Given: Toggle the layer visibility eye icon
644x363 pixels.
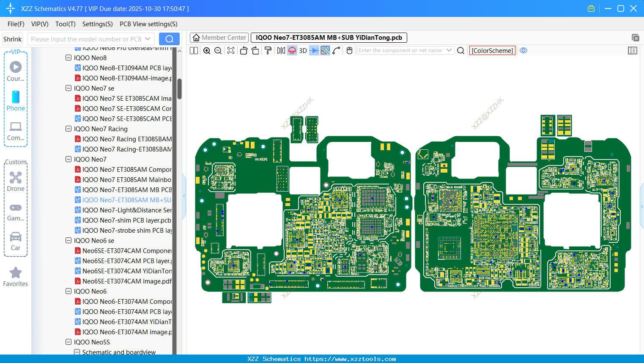Looking at the screenshot, I should click(523, 50).
